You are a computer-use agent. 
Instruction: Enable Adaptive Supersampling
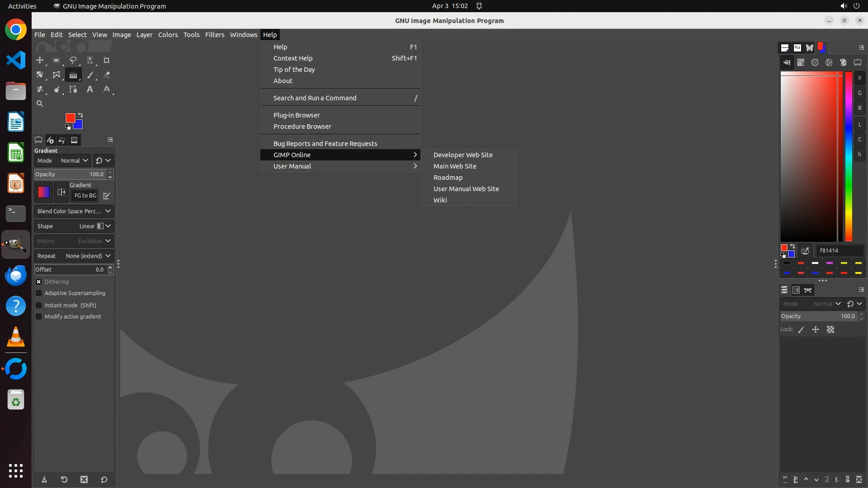click(39, 293)
